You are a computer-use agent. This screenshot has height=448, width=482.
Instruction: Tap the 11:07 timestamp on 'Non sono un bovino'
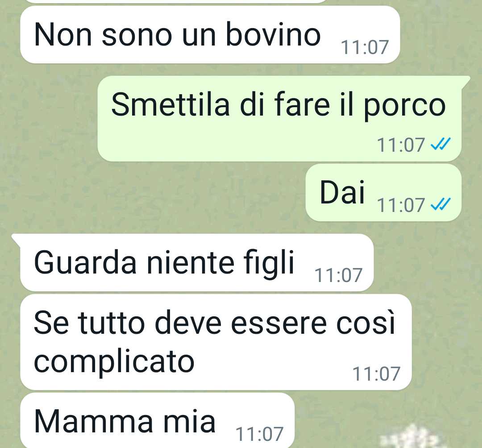(365, 47)
